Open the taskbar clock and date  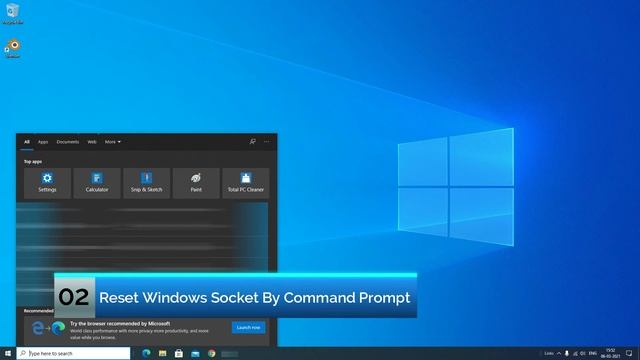(x=610, y=353)
